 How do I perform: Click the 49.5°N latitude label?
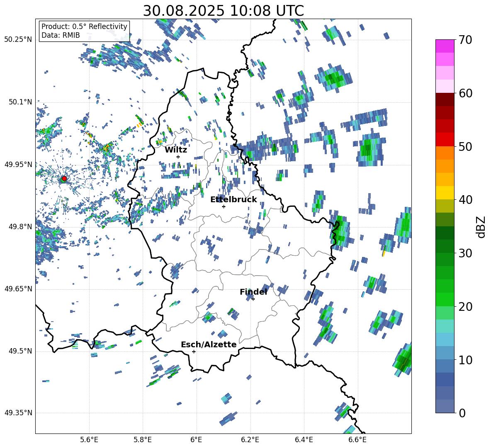click(21, 351)
